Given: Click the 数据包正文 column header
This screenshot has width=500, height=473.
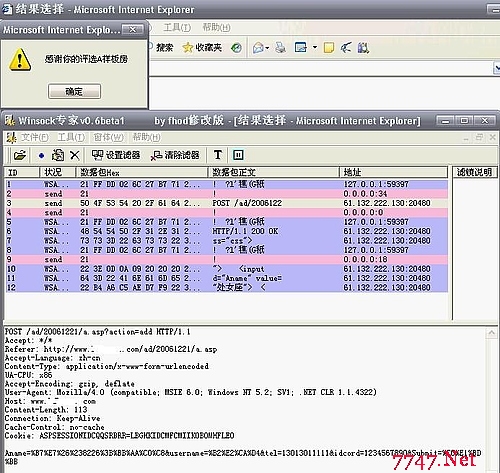Looking at the screenshot, I should 274,172.
